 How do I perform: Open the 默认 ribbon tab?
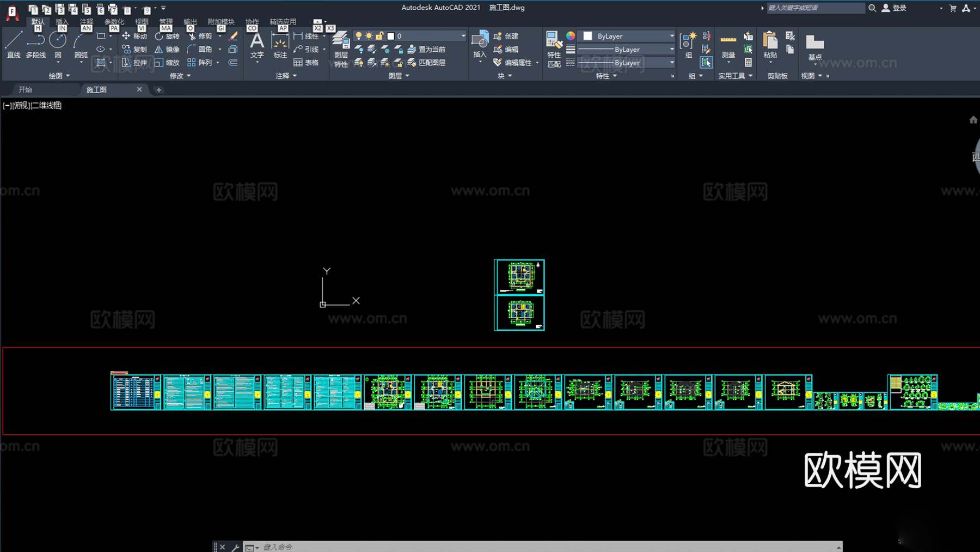38,22
